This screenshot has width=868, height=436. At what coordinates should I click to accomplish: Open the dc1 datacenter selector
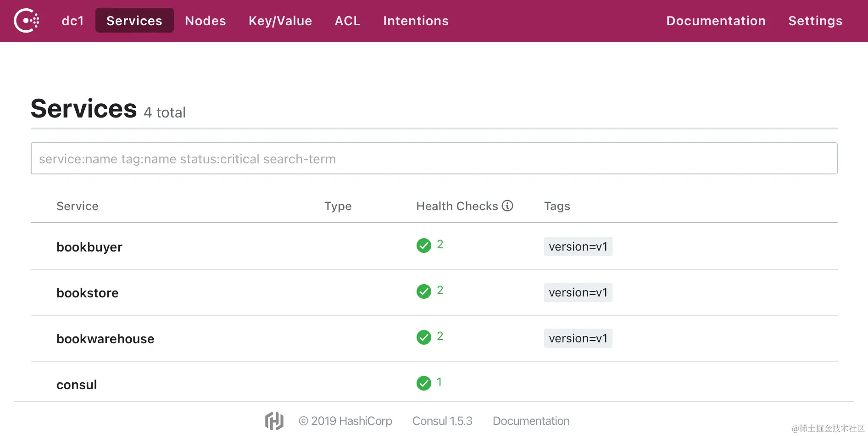[72, 21]
